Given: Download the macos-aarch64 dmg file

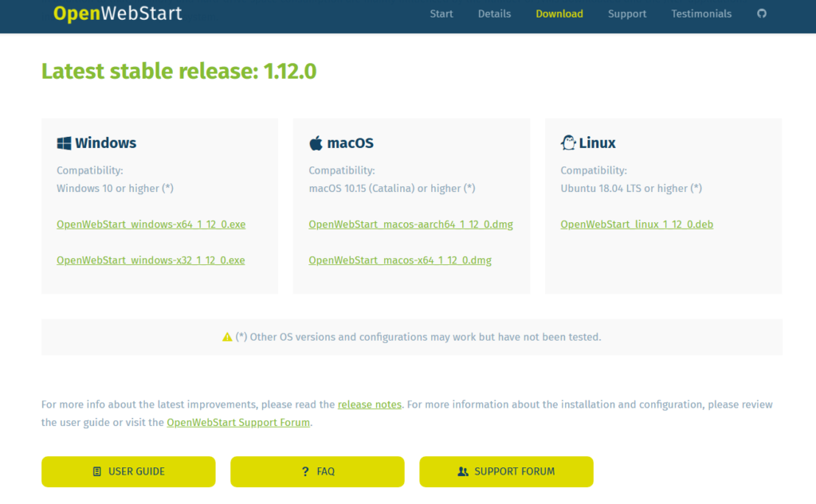Looking at the screenshot, I should pyautogui.click(x=410, y=225).
